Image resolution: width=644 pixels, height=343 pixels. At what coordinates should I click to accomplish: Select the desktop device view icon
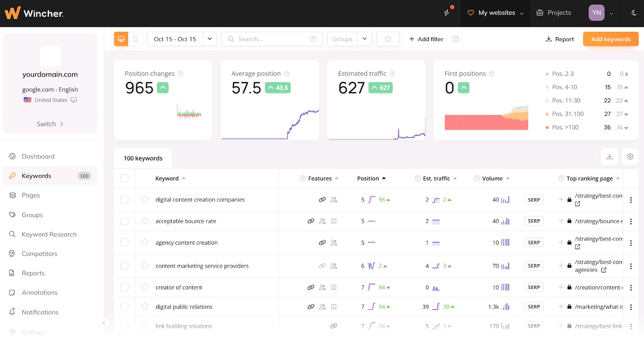coord(121,39)
